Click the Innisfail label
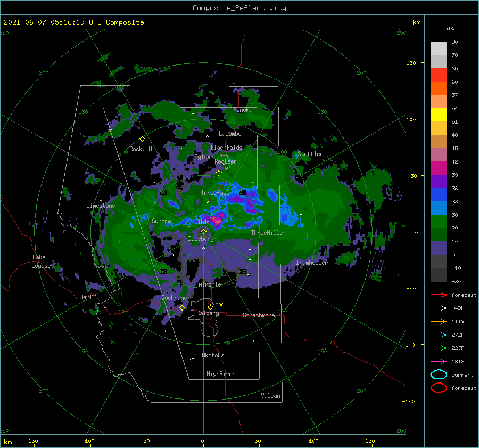Viewport: 479px width, 448px height. pyautogui.click(x=215, y=193)
